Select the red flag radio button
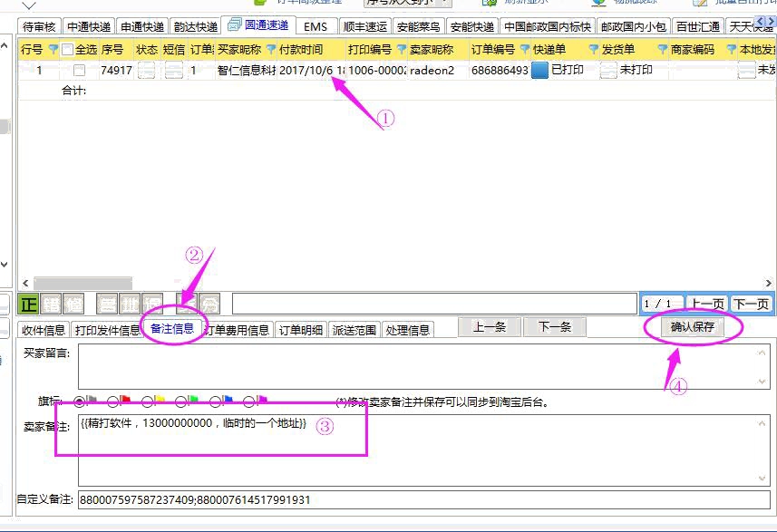This screenshot has height=532, width=777. (113, 401)
